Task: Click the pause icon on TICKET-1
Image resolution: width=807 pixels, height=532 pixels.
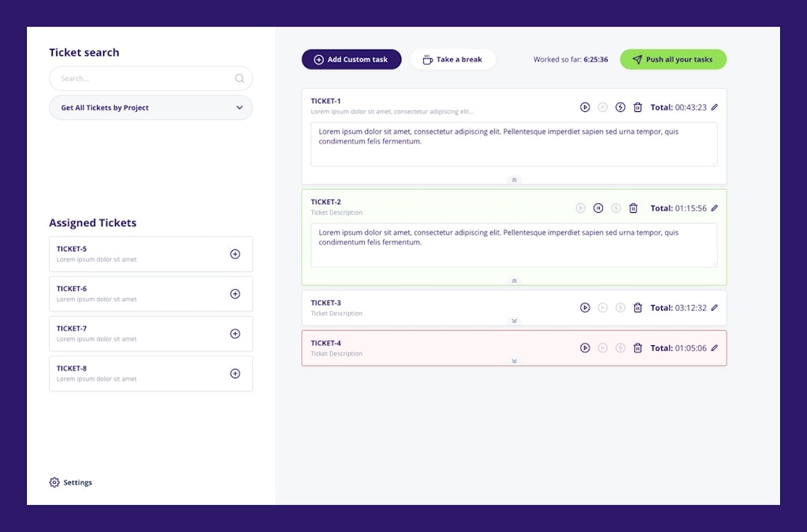Action: click(603, 107)
